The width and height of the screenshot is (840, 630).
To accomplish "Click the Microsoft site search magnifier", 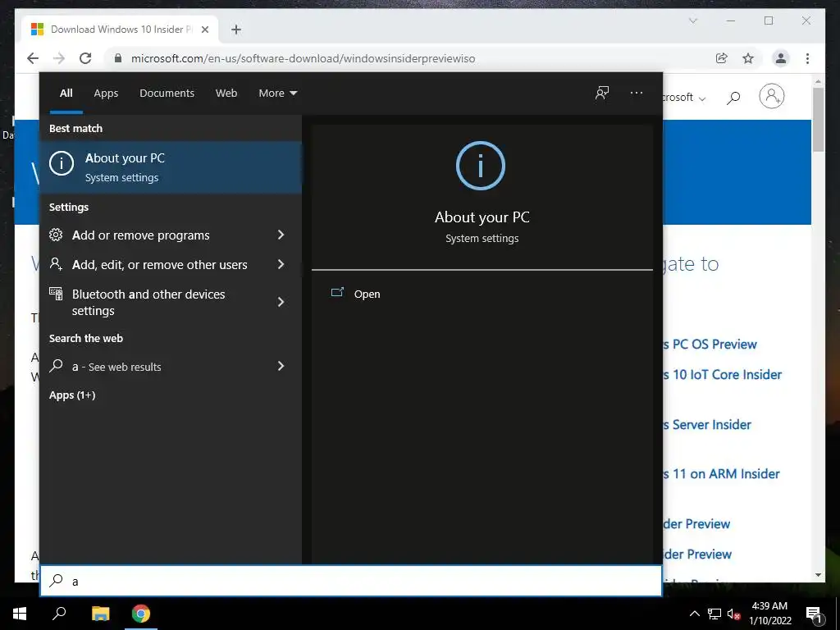I will coord(733,98).
